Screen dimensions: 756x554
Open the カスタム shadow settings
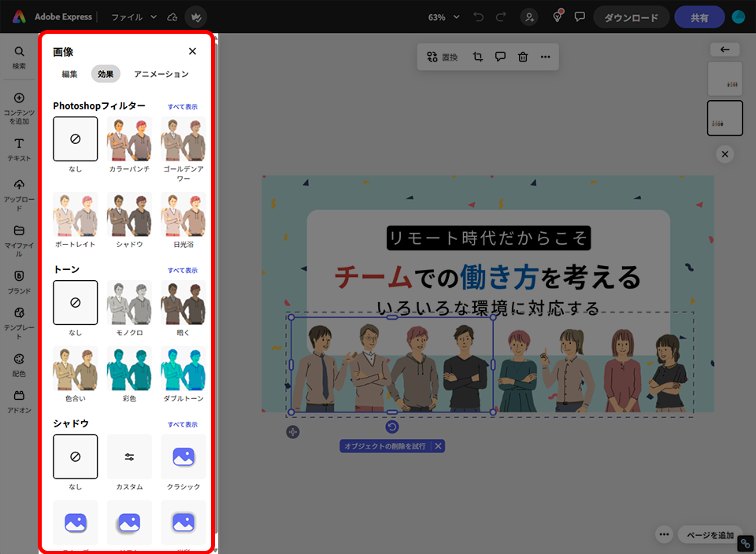(129, 456)
